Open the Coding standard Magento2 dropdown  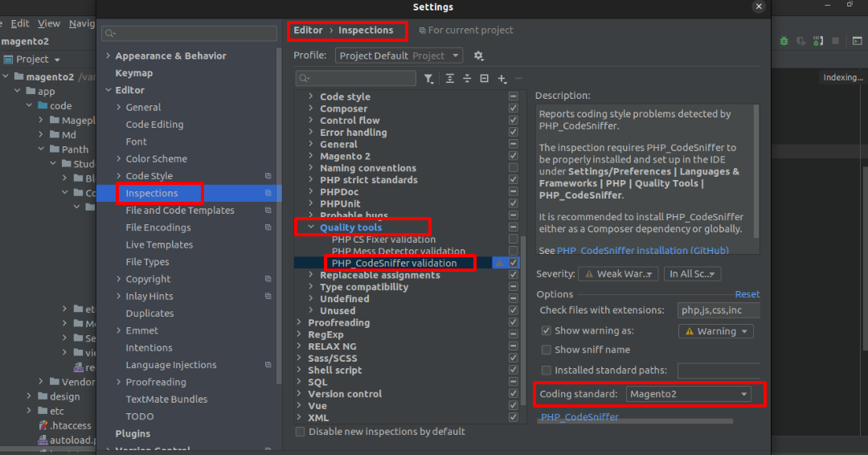tap(688, 394)
